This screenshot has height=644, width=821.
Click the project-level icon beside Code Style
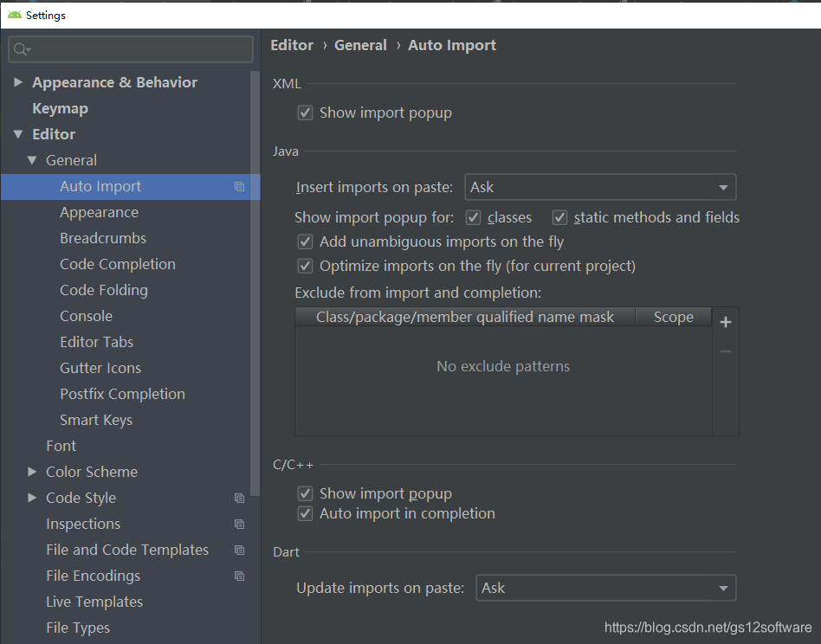tap(239, 498)
